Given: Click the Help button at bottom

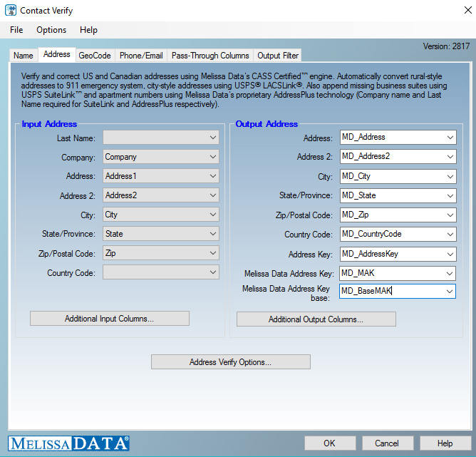Looking at the screenshot, I should click(445, 443).
